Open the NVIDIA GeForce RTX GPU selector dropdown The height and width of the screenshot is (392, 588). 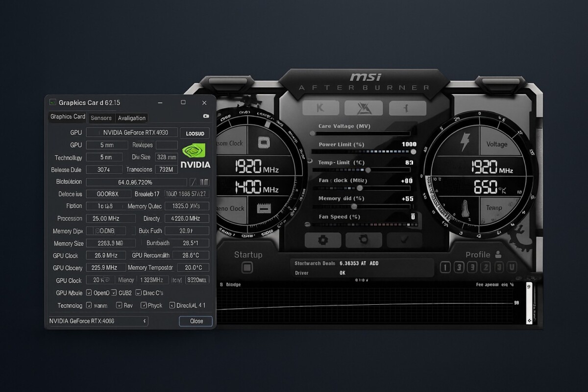coord(98,321)
